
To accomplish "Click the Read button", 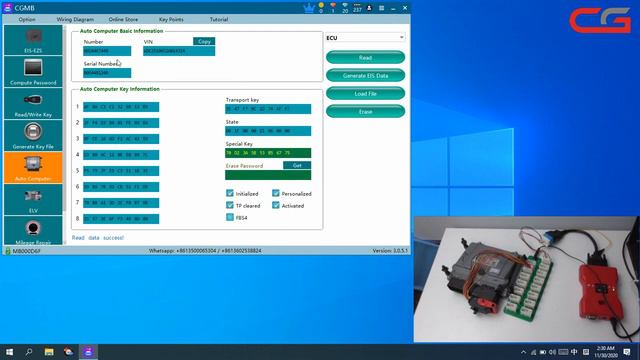I will click(365, 58).
